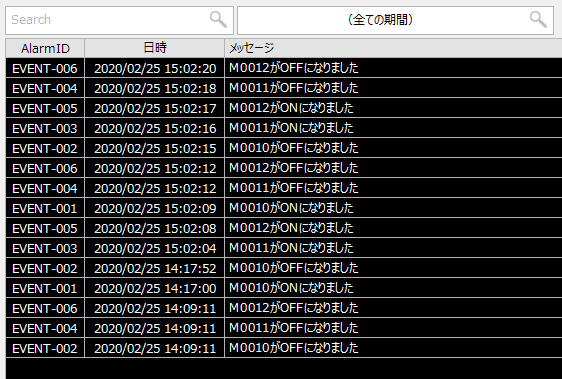Viewport: 562px width, 379px height.
Task: Select the 15:02:12 timestamp beside EVENT-004
Action: click(x=155, y=188)
